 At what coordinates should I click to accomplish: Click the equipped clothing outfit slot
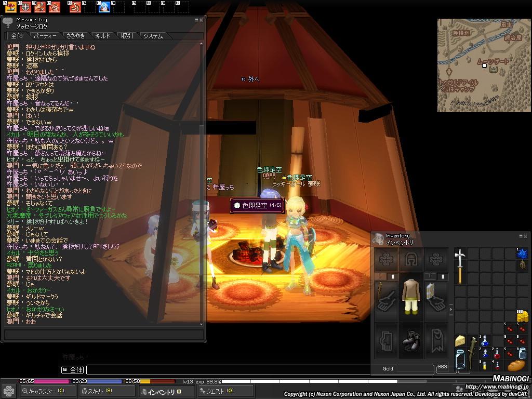pyautogui.click(x=411, y=297)
